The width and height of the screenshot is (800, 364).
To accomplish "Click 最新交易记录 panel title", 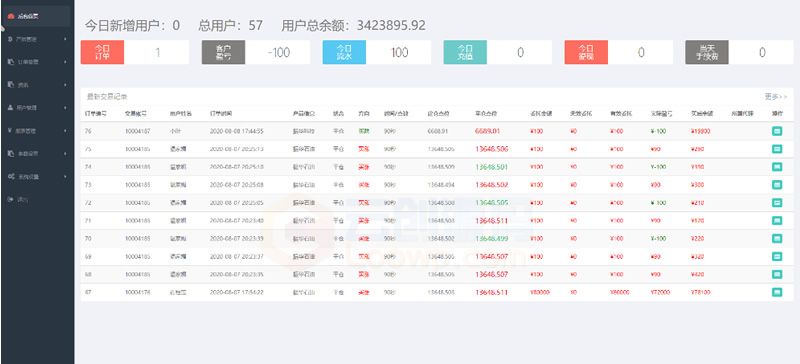I will pyautogui.click(x=107, y=96).
